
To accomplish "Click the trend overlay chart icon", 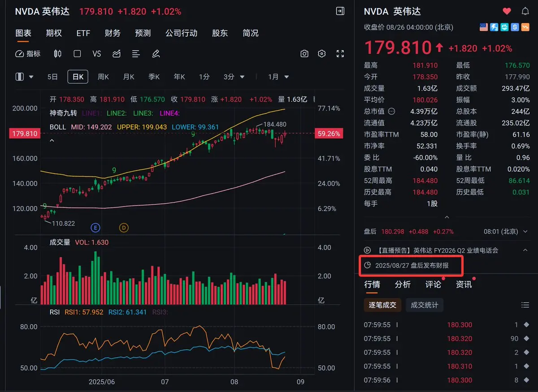I will point(117,54).
